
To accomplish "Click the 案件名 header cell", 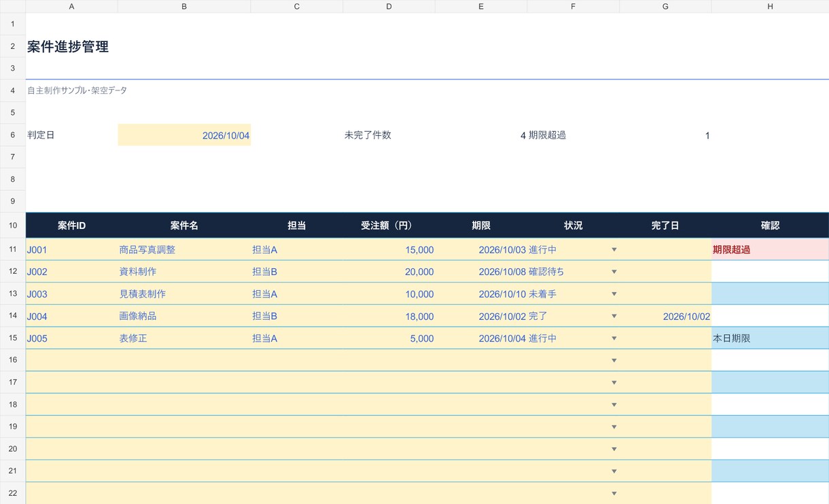I will point(184,226).
